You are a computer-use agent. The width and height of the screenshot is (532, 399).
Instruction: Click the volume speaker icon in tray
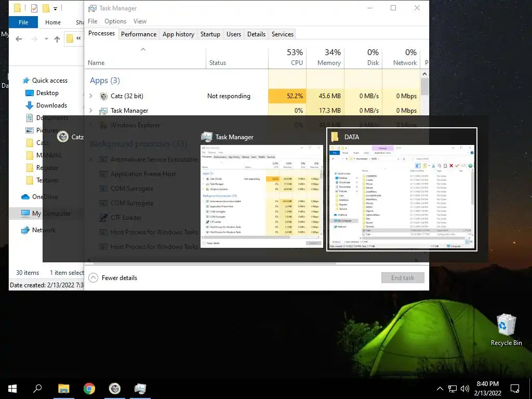[x=465, y=389]
